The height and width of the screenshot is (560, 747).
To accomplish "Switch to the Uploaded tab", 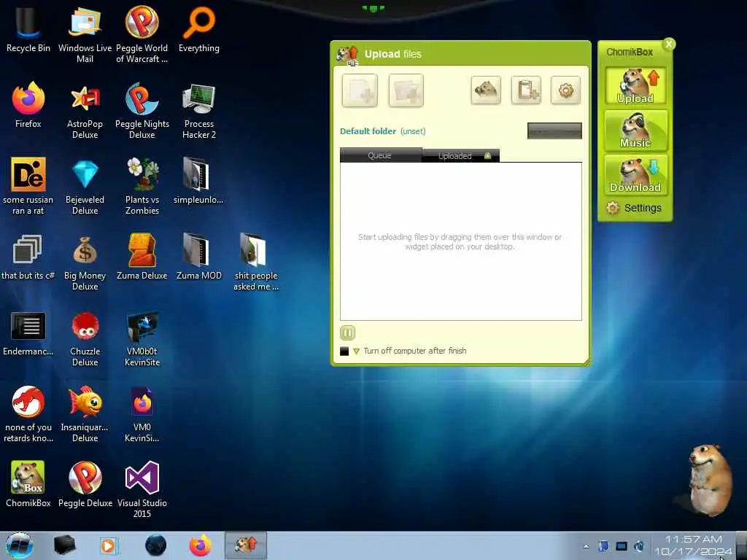I will (461, 156).
